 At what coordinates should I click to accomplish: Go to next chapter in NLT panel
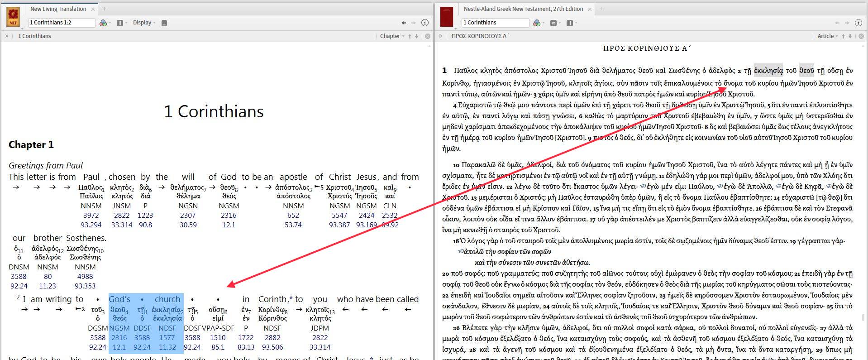click(416, 36)
